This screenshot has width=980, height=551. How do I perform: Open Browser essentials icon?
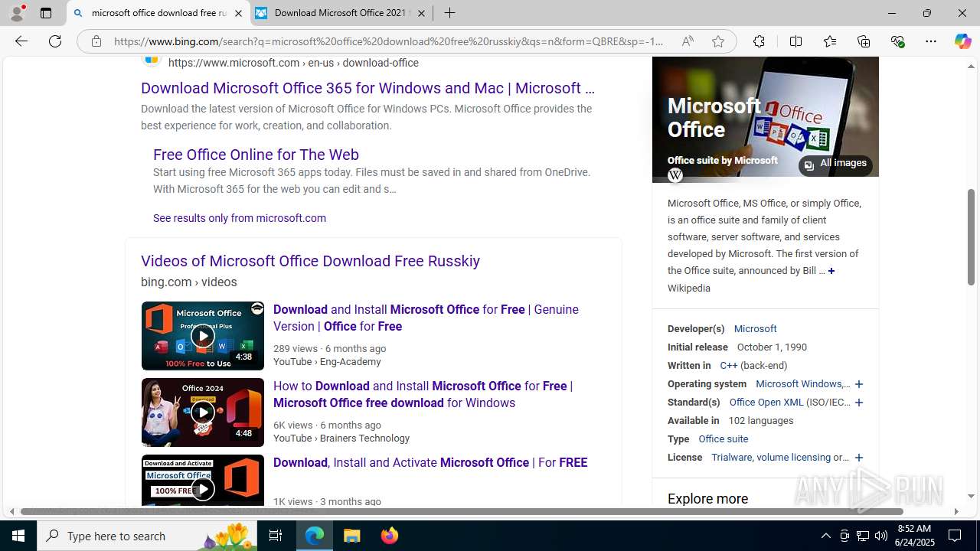click(x=897, y=41)
